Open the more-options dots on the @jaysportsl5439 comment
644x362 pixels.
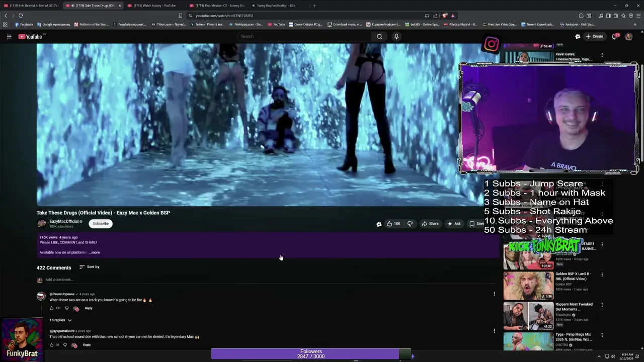click(494, 330)
